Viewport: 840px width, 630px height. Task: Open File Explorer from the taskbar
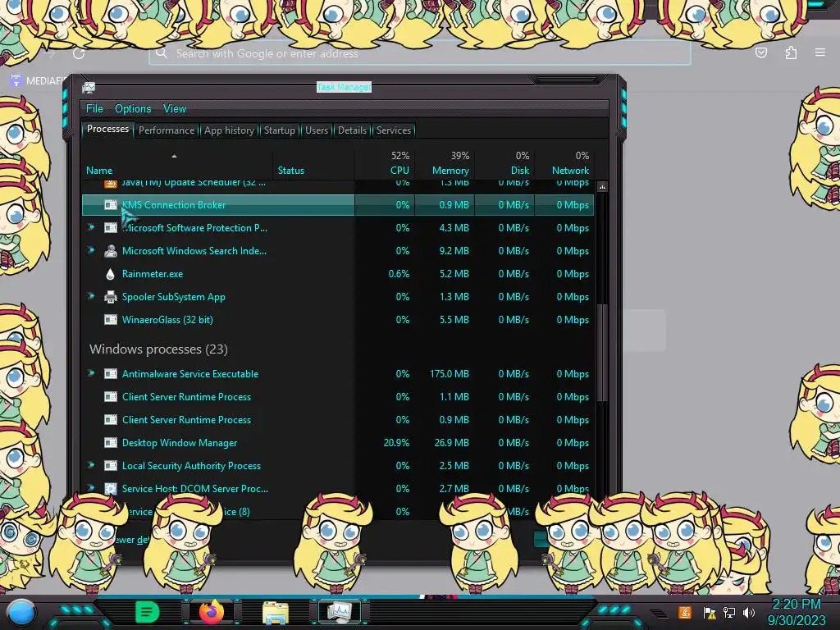[276, 613]
